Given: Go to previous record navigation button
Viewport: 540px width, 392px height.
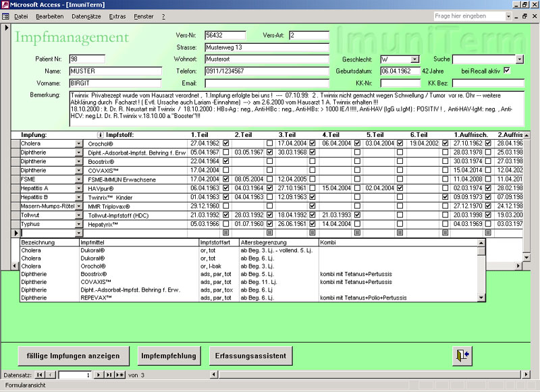Looking at the screenshot, I should point(51,374).
